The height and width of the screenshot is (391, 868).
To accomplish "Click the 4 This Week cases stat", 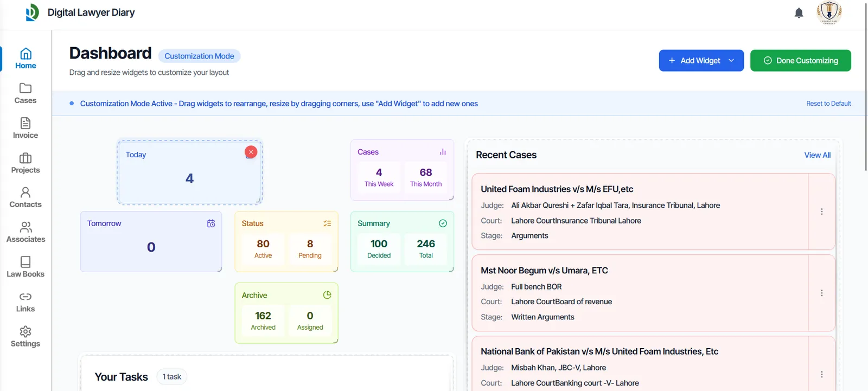I will [x=379, y=177].
